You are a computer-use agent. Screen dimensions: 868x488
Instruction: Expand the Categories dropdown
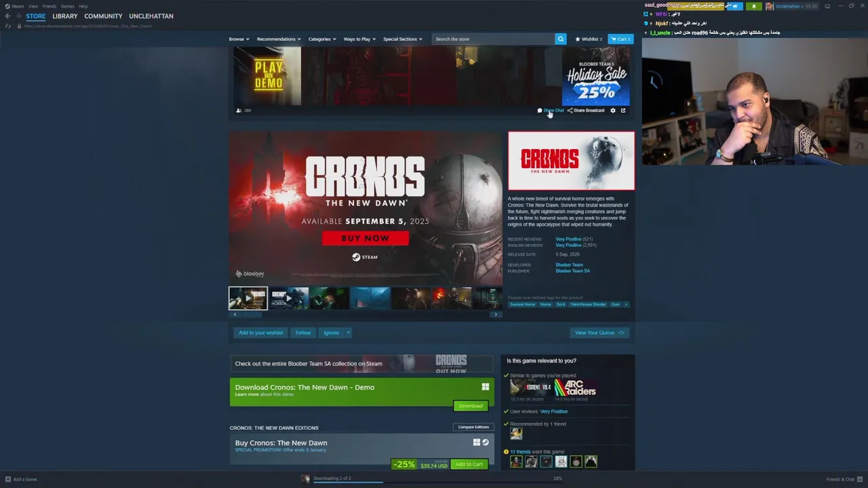coord(322,39)
